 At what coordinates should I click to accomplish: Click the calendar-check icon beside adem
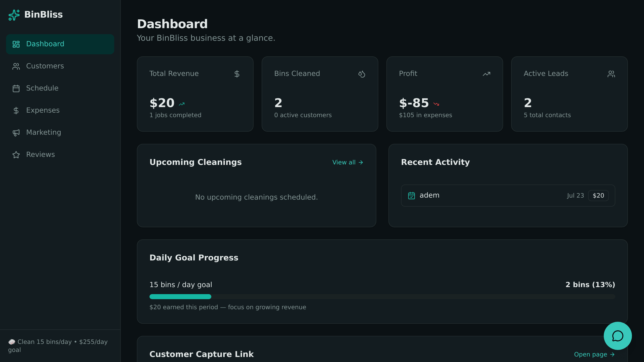[x=412, y=196]
